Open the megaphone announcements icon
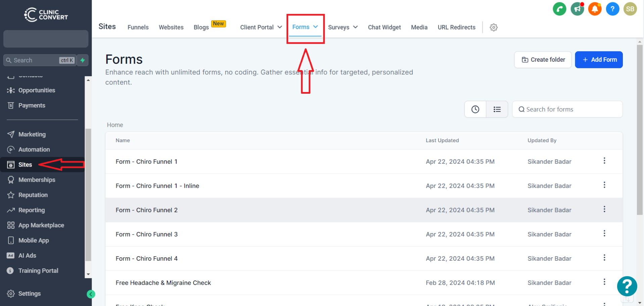 (x=577, y=9)
